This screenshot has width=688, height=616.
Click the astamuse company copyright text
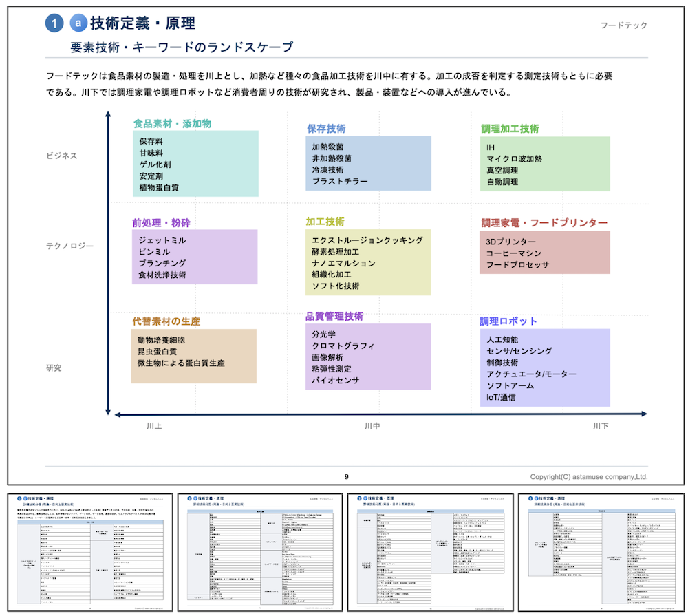pyautogui.click(x=588, y=476)
